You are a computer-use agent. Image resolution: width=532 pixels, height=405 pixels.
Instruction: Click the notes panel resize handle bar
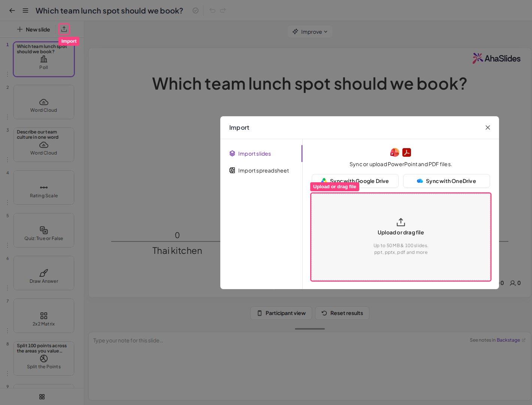[310, 329]
